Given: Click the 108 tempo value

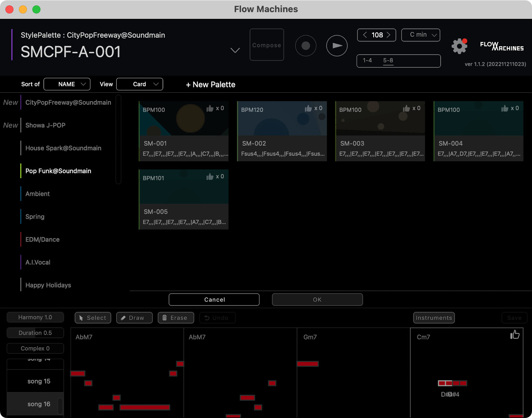Looking at the screenshot, I should pos(377,35).
